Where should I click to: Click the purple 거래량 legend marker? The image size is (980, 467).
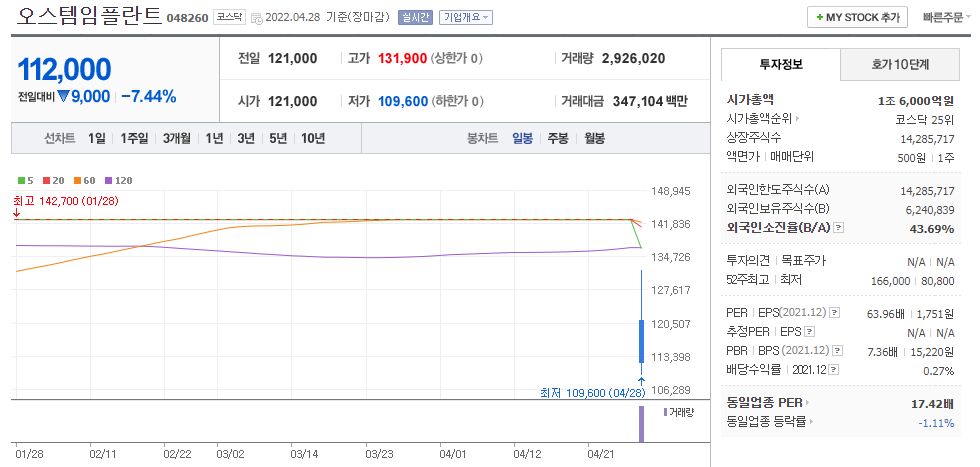coord(665,411)
